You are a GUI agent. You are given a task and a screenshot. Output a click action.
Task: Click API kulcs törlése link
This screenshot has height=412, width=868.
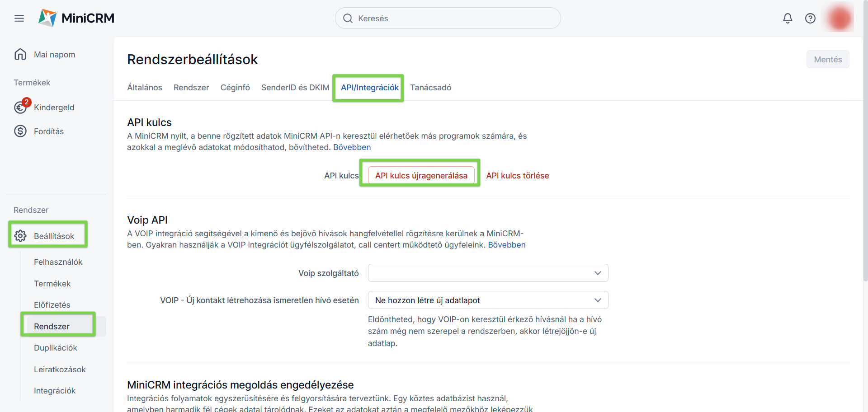(518, 176)
